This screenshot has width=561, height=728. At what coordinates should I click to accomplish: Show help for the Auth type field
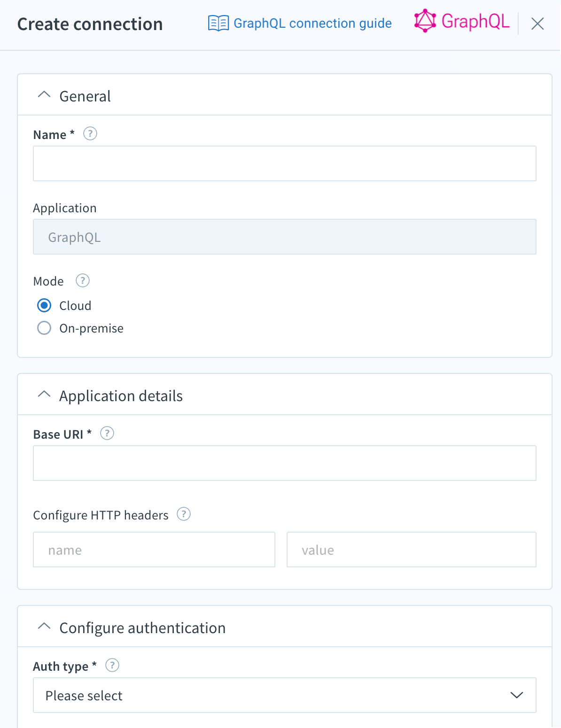112,665
